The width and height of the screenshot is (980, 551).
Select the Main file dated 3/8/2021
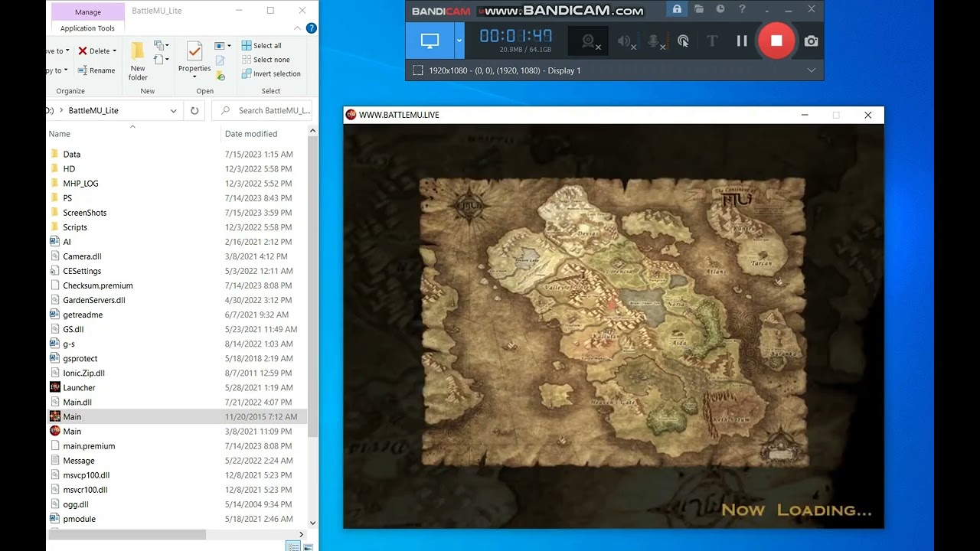(176, 431)
